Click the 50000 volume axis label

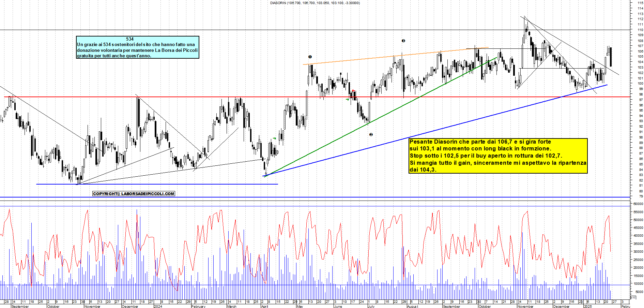[x=638, y=220]
